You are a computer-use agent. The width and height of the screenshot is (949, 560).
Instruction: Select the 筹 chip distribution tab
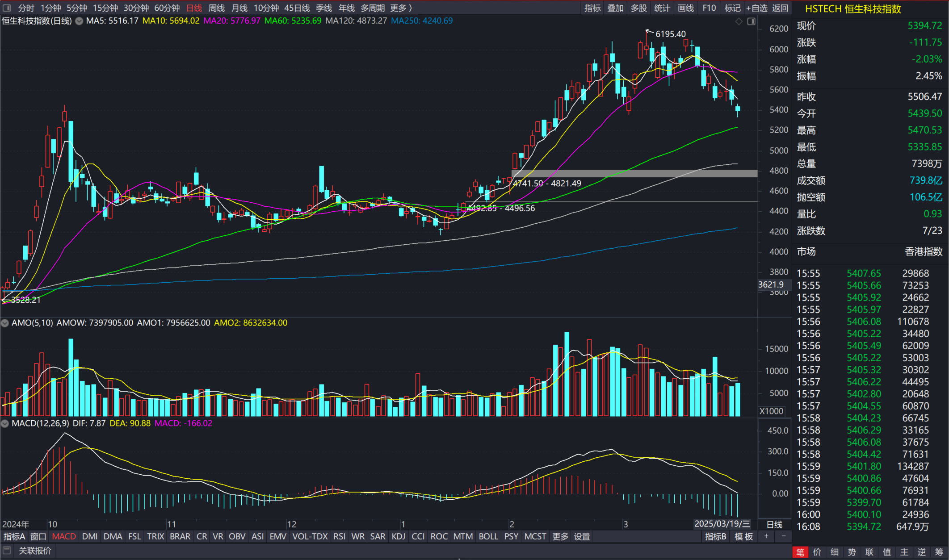click(939, 552)
